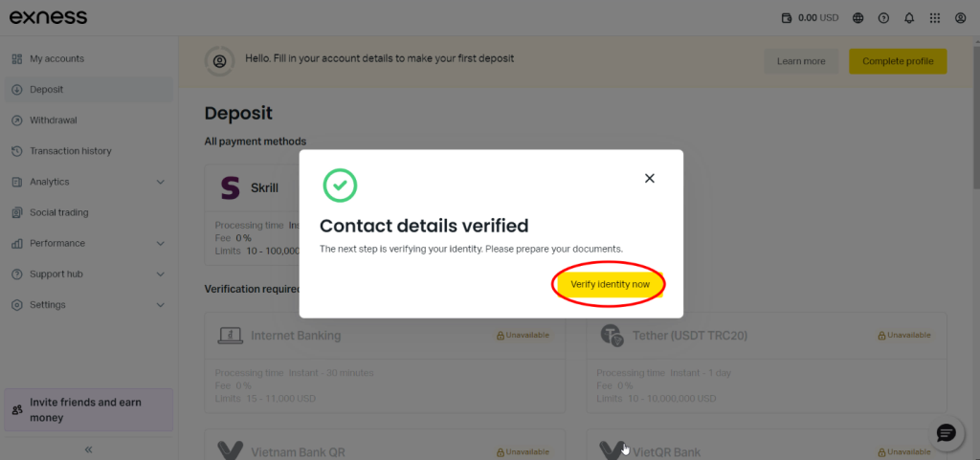Open the help question mark icon
The image size is (980, 460).
883,17
